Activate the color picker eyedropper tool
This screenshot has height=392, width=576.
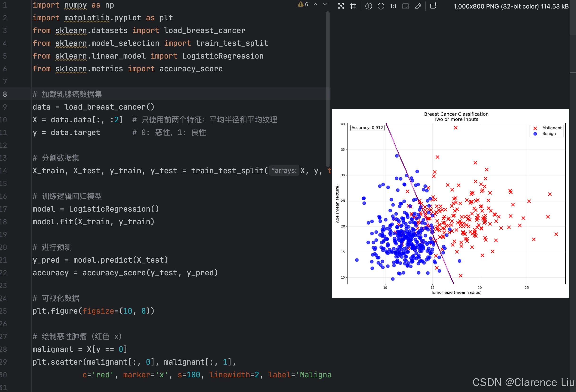[418, 6]
